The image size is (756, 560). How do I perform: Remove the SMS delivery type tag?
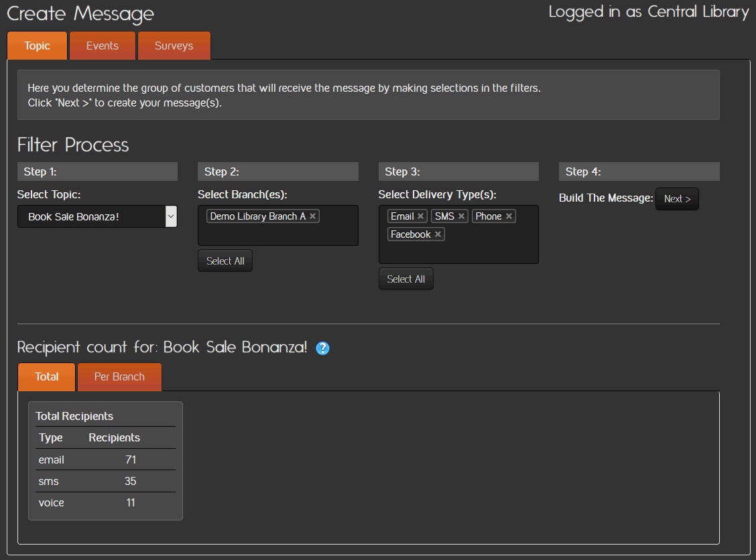[461, 216]
